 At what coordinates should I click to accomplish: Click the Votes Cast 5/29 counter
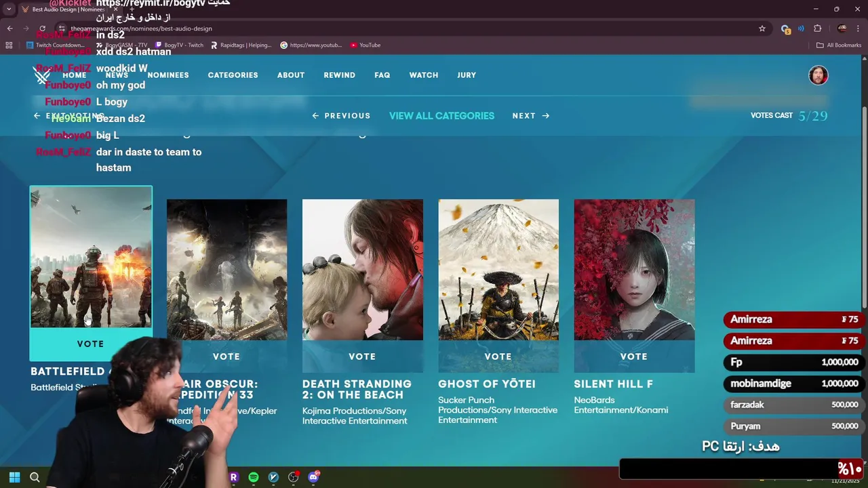pos(789,116)
